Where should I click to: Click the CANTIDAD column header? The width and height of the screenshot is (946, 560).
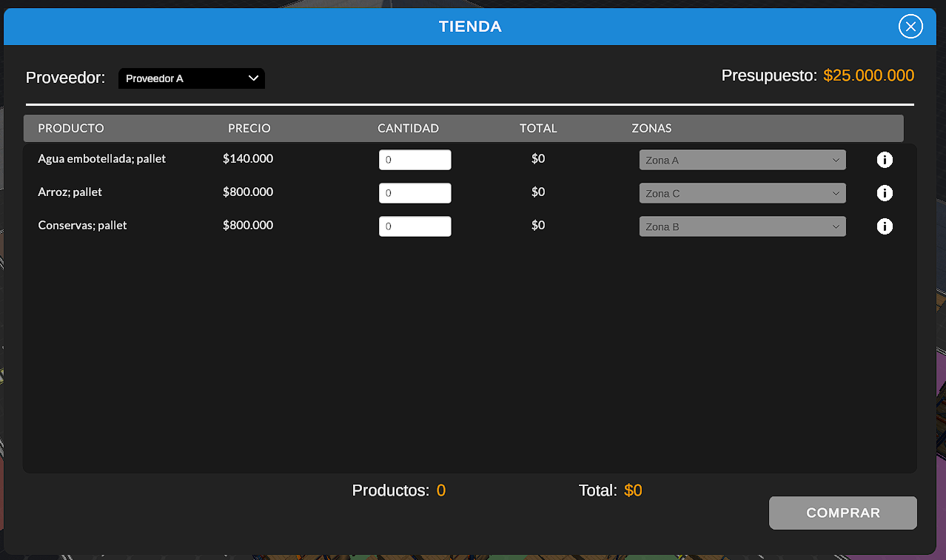pyautogui.click(x=409, y=128)
